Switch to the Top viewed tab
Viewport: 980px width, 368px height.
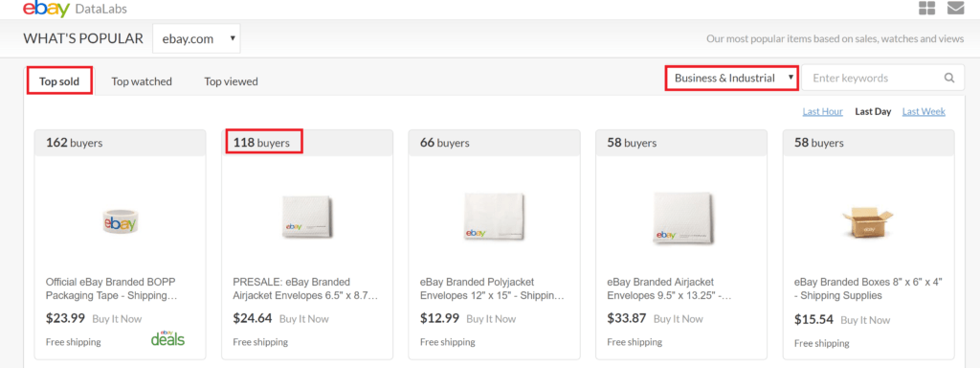(231, 81)
